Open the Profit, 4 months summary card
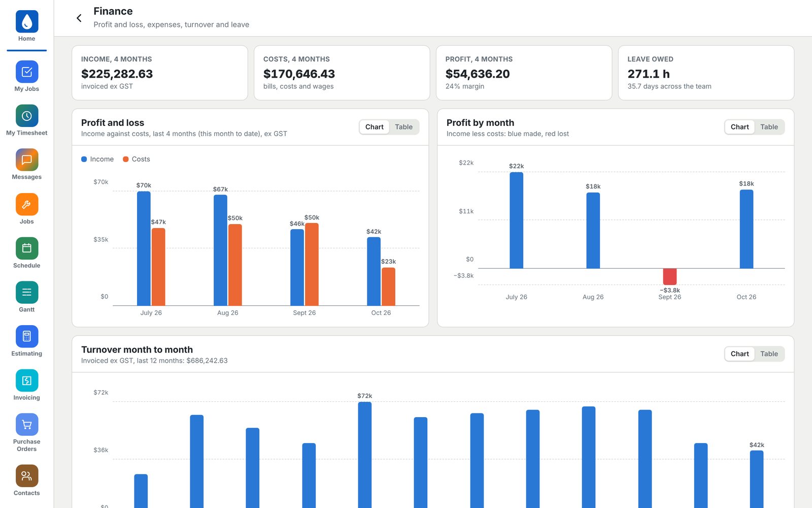The width and height of the screenshot is (812, 508). (x=524, y=73)
